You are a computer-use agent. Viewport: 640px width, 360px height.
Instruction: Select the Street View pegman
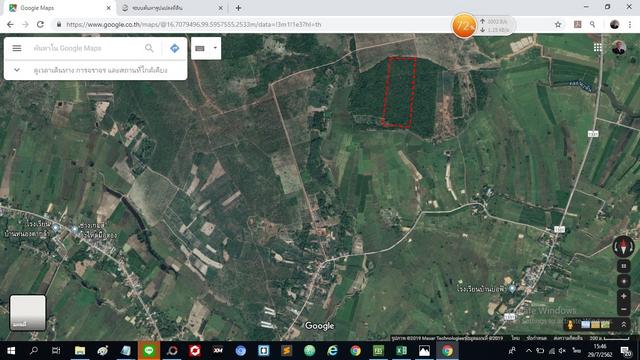pos(571,324)
